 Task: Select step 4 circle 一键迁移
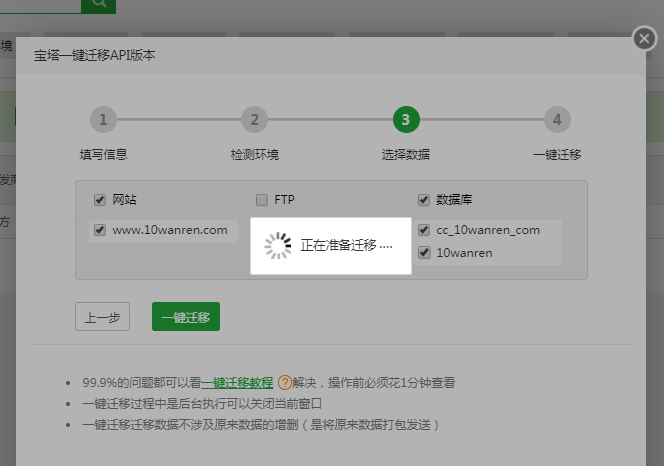click(557, 119)
